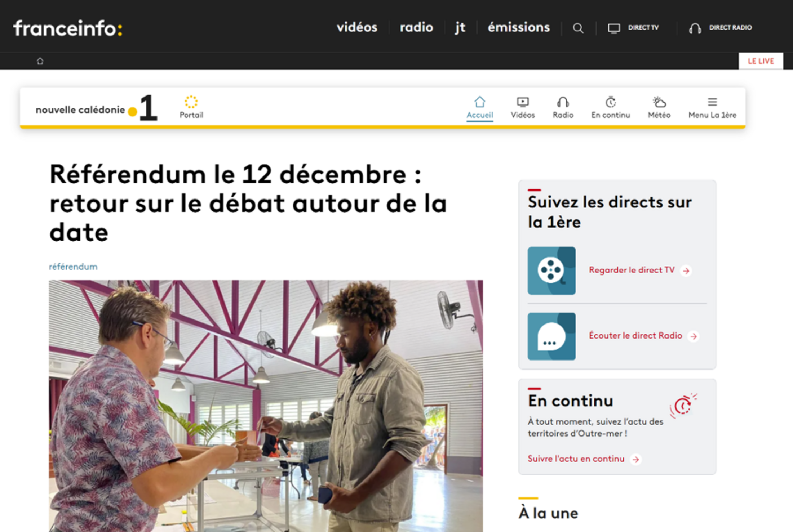Check the Météo weather icon

click(x=659, y=102)
